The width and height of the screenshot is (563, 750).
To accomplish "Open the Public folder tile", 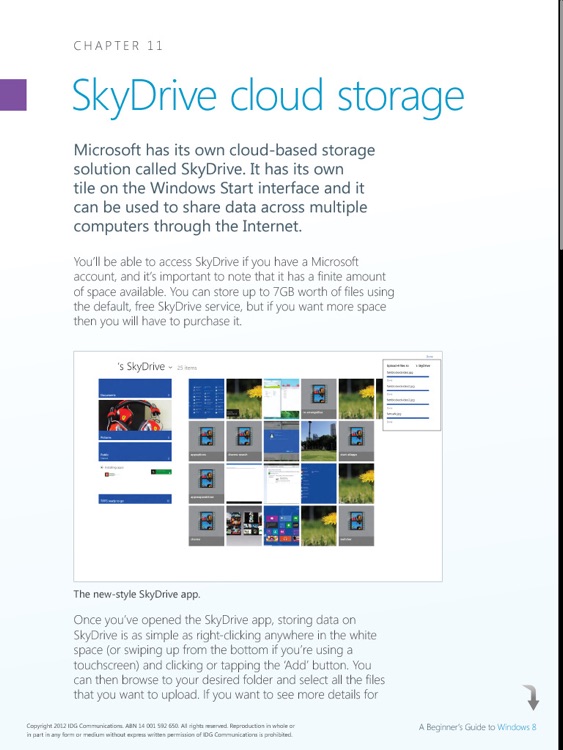I will coord(135,452).
